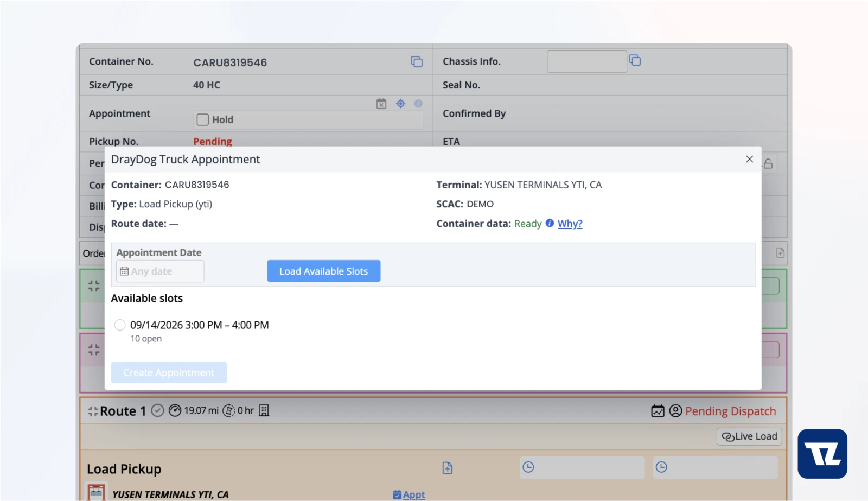Click Load Available Slots button
The height and width of the screenshot is (501, 868).
[x=323, y=271]
